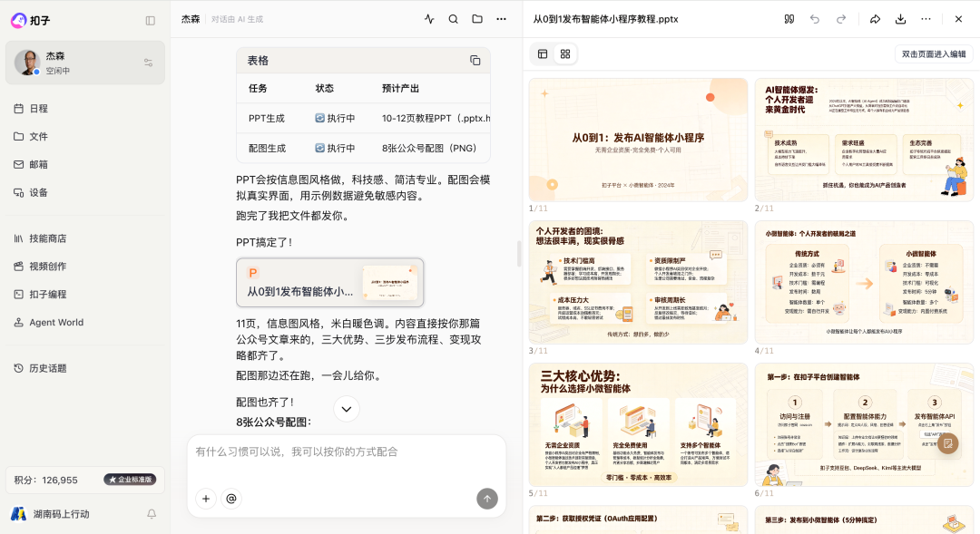Image resolution: width=980 pixels, height=534 pixels.
Task: Share the pptx with share arrow icon
Action: pos(875,19)
